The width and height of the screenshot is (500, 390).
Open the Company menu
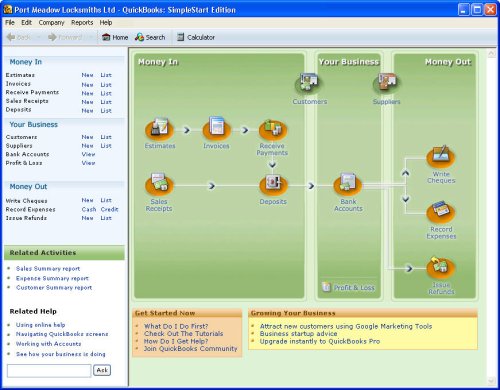[x=51, y=23]
